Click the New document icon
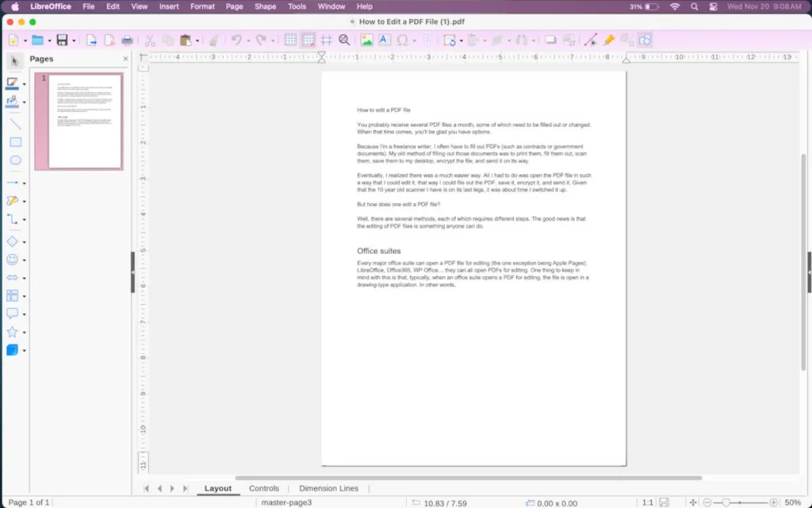The image size is (812, 508). pos(14,40)
